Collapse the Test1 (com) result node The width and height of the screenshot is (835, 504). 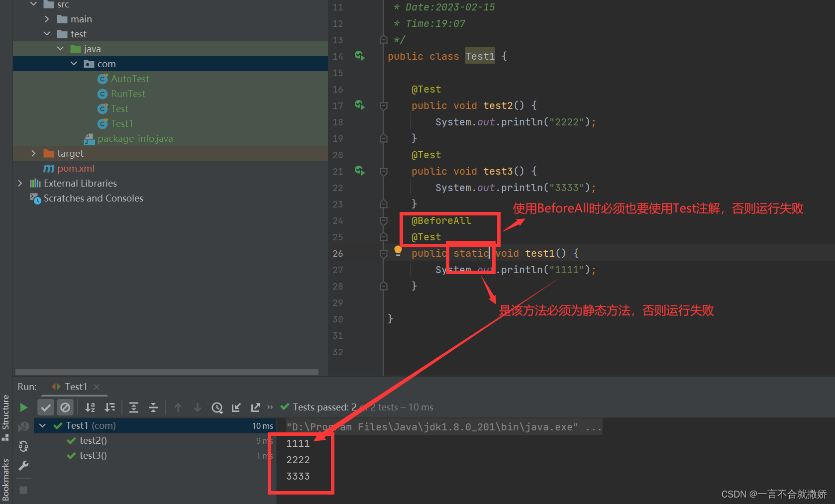43,426
